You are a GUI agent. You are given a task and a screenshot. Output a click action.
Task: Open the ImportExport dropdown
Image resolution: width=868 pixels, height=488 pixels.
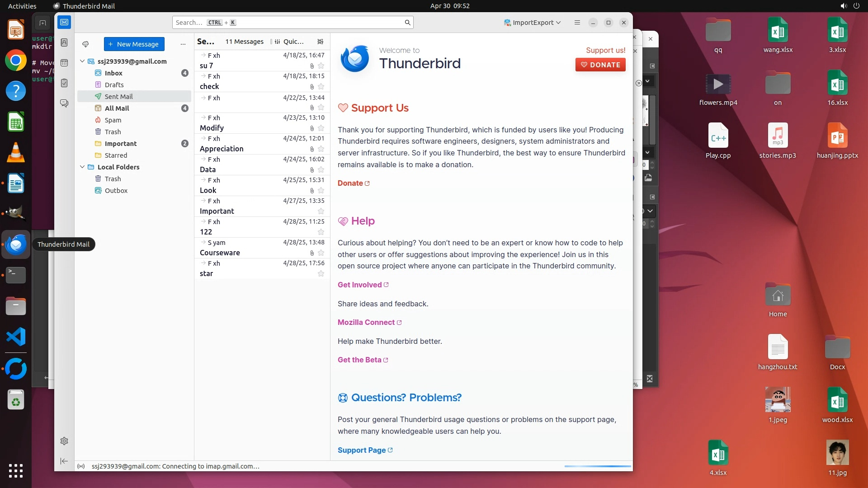(533, 23)
